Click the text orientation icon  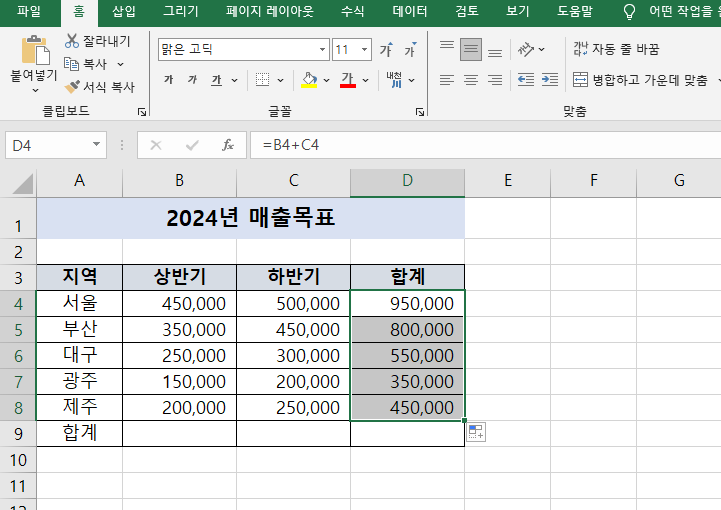[526, 49]
